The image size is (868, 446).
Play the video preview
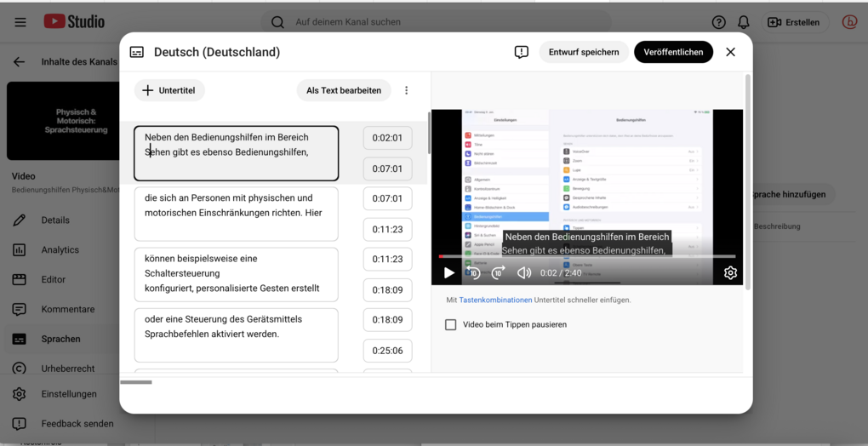(x=449, y=273)
